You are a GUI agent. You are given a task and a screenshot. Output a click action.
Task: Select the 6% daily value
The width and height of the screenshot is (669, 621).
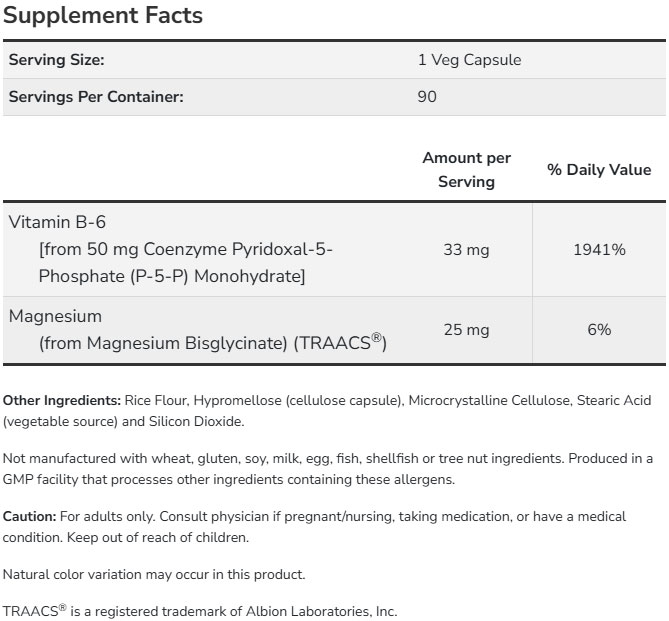click(x=599, y=329)
